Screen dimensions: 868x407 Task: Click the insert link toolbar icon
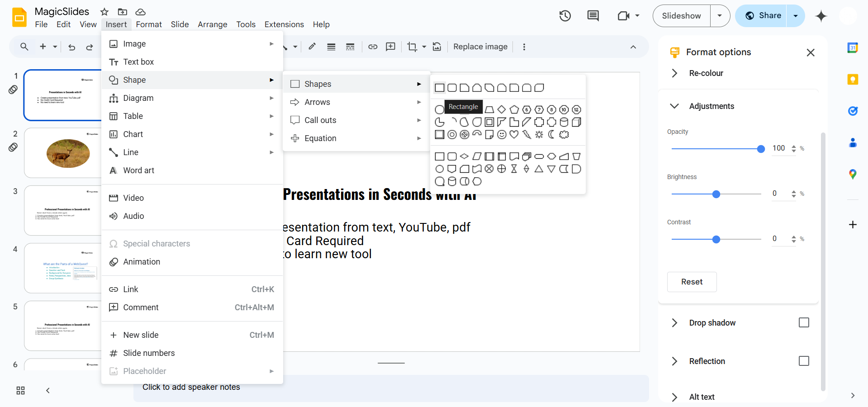pos(373,47)
